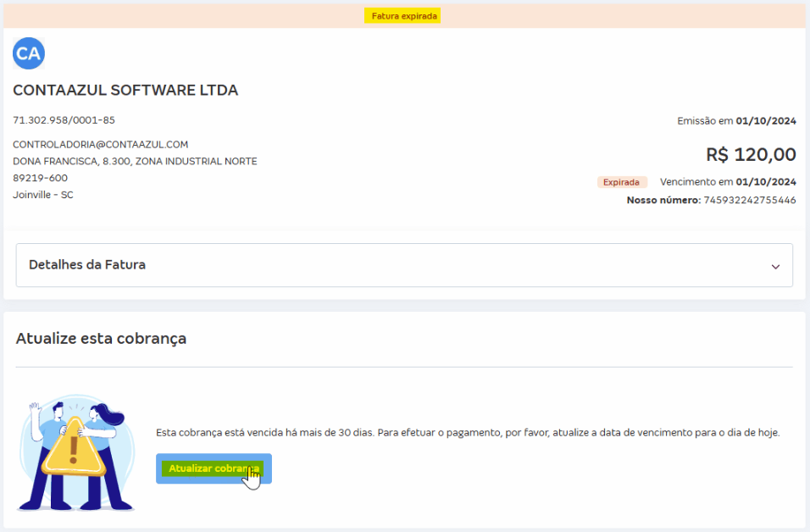Image resolution: width=810 pixels, height=532 pixels.
Task: Select the Atualize esta cobrança heading
Action: tap(102, 338)
